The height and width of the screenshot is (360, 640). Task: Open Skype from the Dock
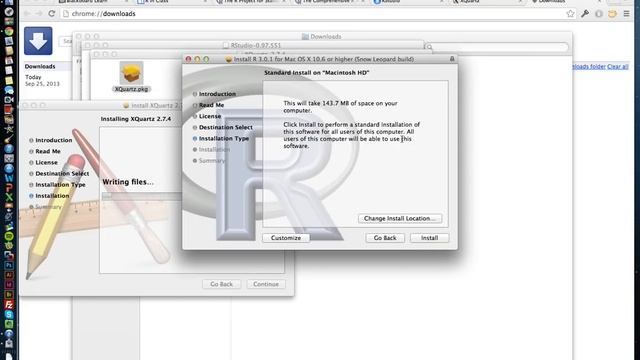[9, 314]
